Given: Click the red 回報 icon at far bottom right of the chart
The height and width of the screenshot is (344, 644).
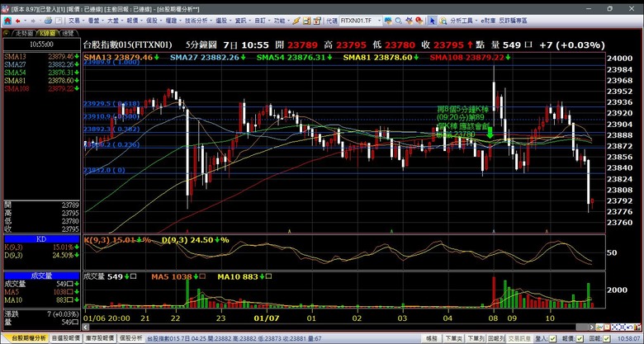Looking at the screenshot, I should coord(637,327).
